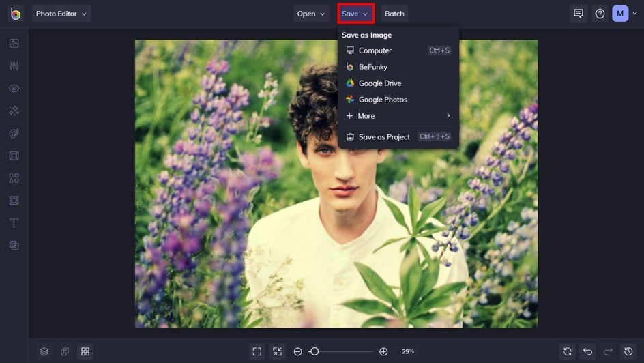Image resolution: width=644 pixels, height=363 pixels.
Task: Open the help question mark icon
Action: (600, 14)
